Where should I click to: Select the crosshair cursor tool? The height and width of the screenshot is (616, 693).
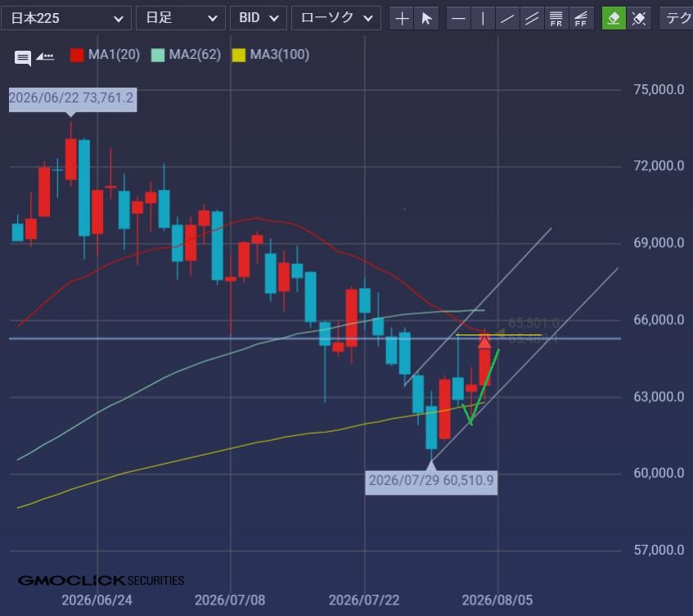click(401, 19)
